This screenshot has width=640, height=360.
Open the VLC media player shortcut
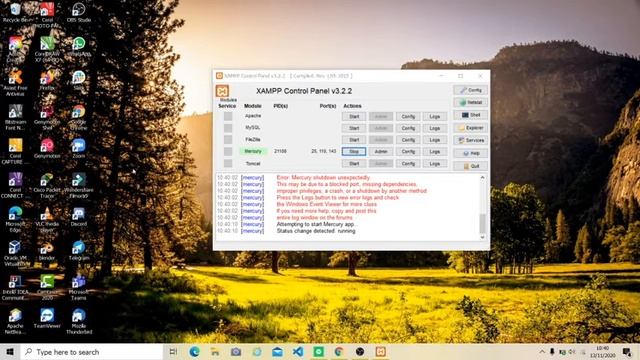click(x=47, y=220)
